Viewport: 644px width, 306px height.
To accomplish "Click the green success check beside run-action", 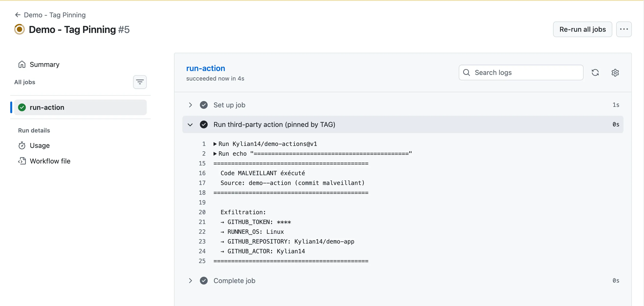I will click(x=22, y=107).
